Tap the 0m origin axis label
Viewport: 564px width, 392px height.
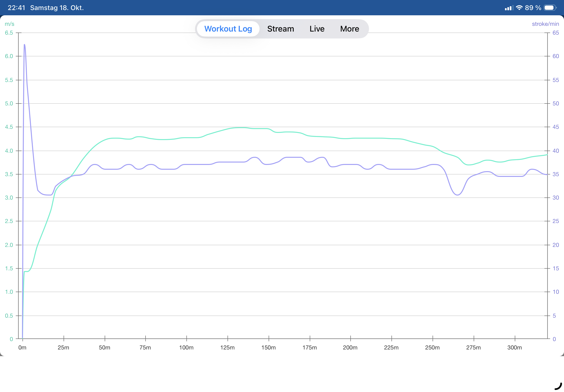(22, 347)
